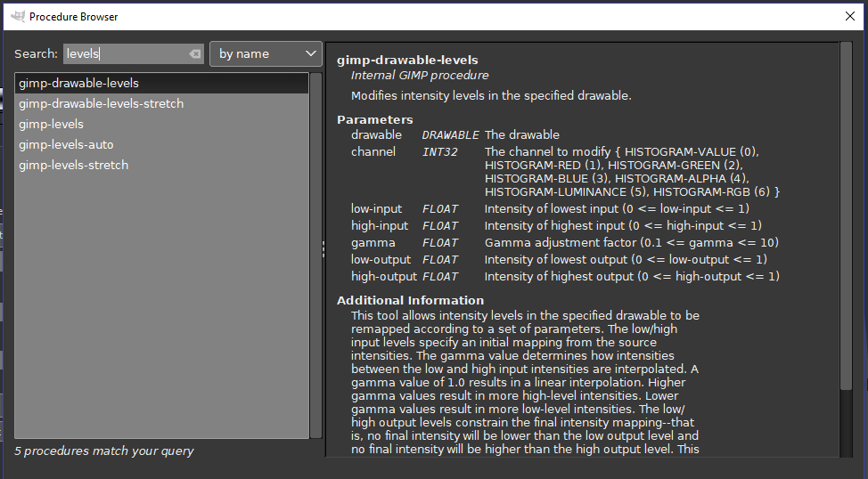Click the 'Parameters' section heading
The height and width of the screenshot is (479, 868).
coord(375,119)
